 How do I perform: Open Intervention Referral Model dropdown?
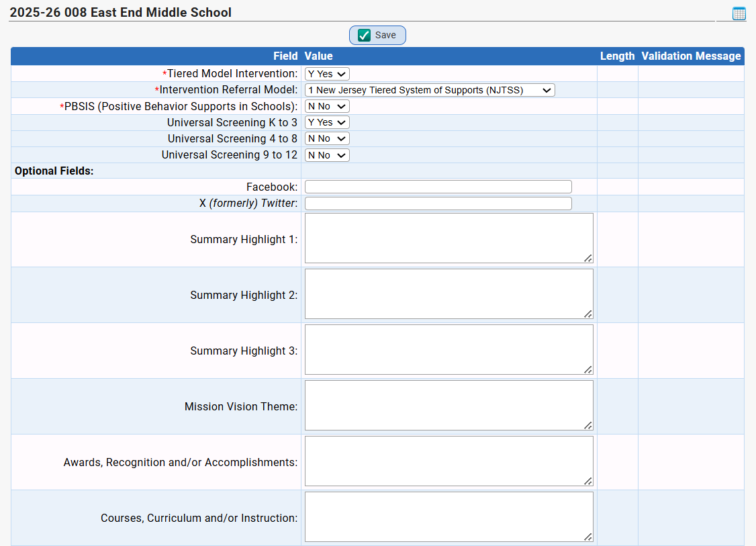point(430,90)
